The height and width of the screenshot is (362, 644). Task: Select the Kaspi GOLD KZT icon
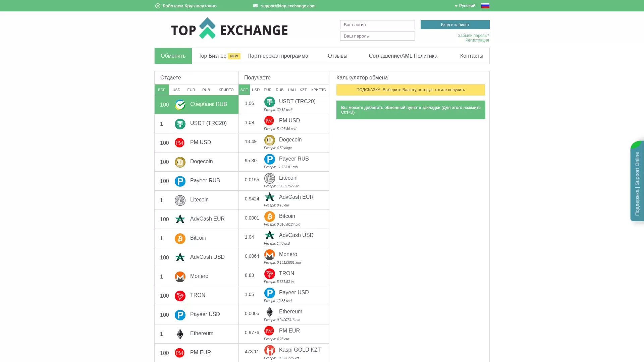point(270,350)
